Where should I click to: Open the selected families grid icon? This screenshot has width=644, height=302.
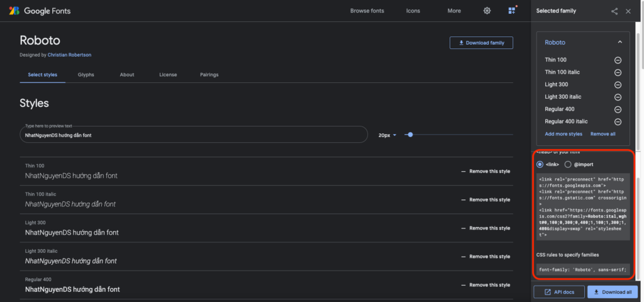point(512,11)
